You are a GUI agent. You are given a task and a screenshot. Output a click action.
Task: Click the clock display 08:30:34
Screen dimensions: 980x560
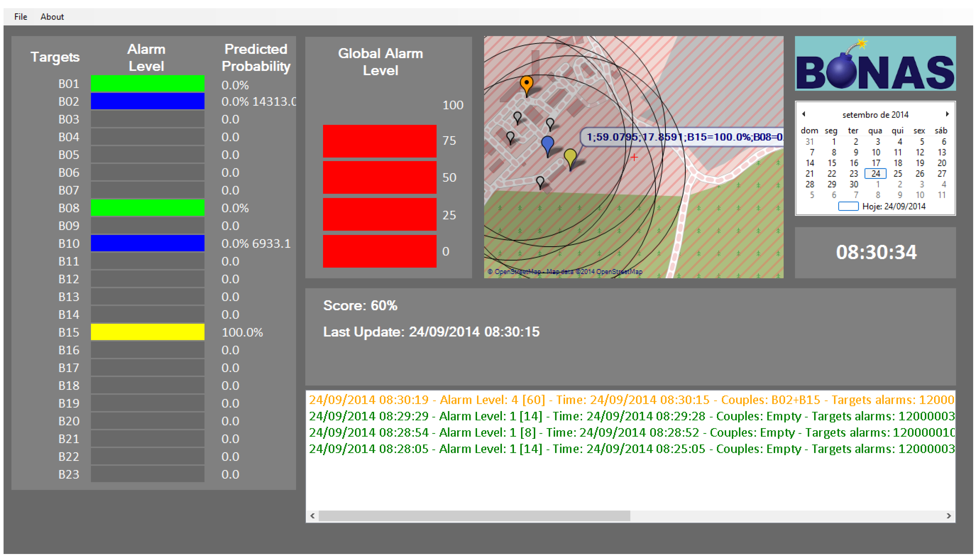(876, 252)
